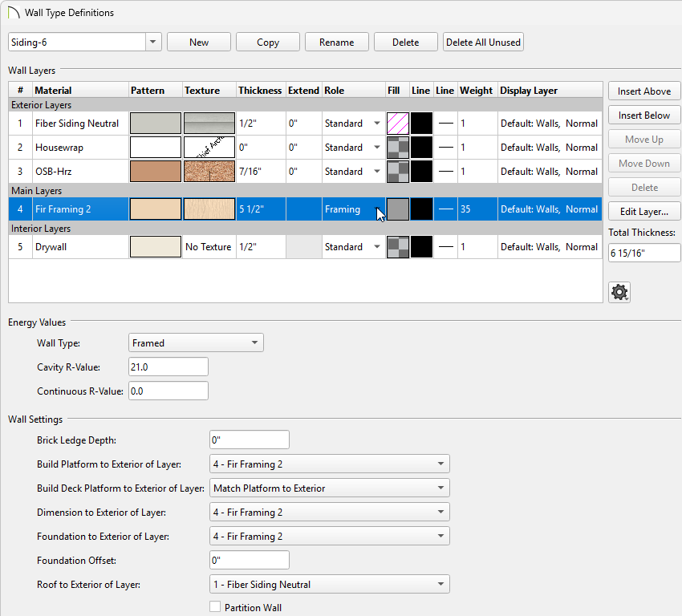Click the Display Layer column header
The height and width of the screenshot is (616, 682).
pyautogui.click(x=550, y=91)
